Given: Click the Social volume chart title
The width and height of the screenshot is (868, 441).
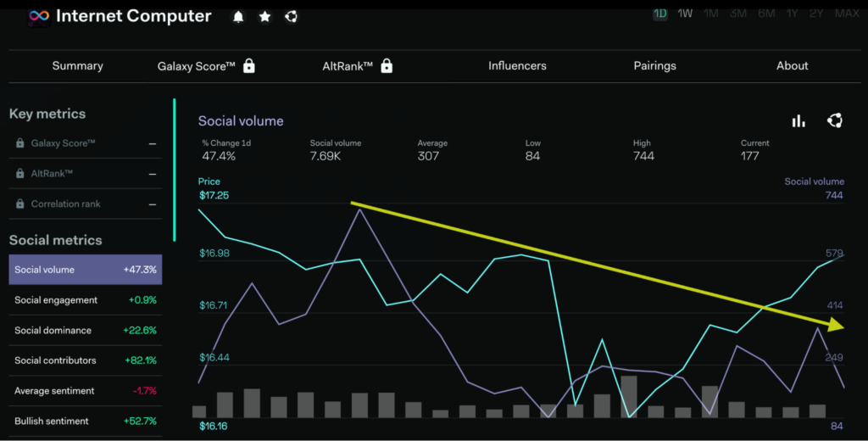Looking at the screenshot, I should tap(241, 120).
